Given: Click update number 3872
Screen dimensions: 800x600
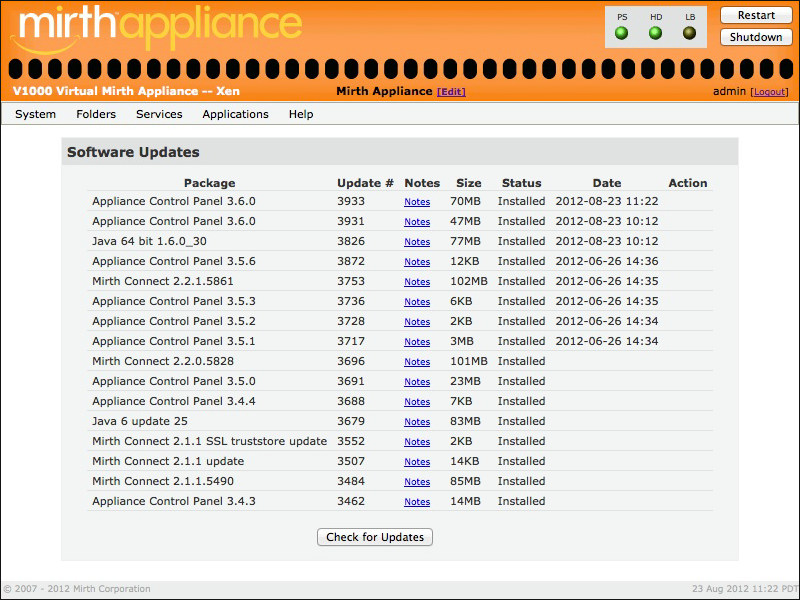Looking at the screenshot, I should [x=351, y=261].
